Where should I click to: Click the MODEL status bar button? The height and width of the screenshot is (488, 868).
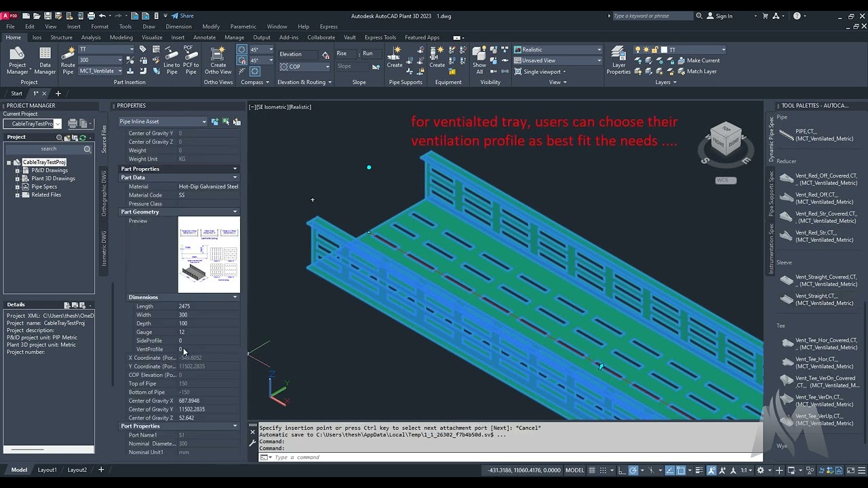[574, 470]
